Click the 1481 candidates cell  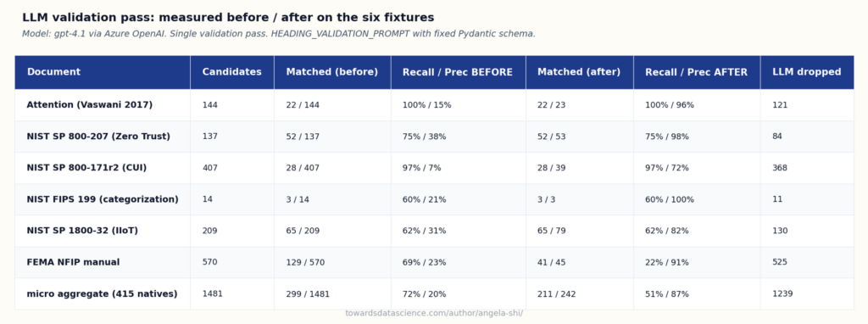[213, 293]
